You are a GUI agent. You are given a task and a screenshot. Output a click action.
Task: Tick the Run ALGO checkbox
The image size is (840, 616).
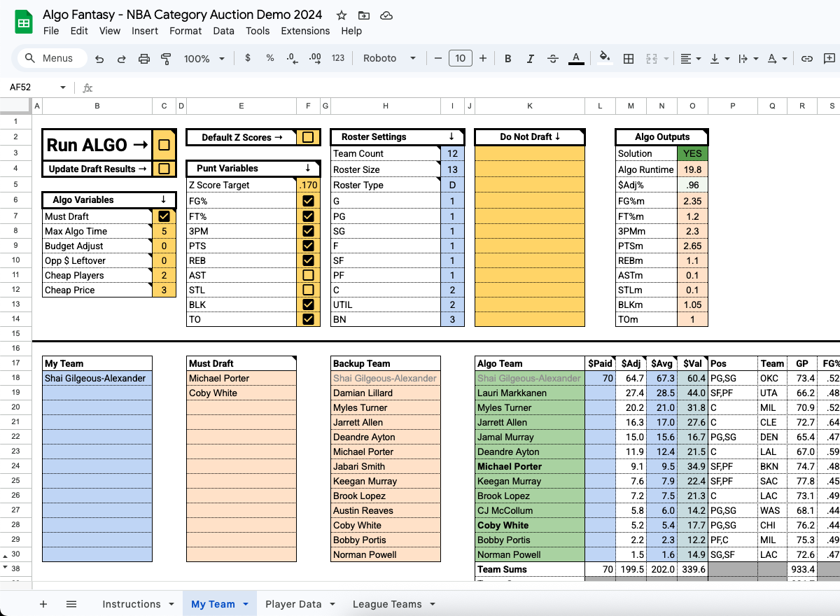(164, 146)
